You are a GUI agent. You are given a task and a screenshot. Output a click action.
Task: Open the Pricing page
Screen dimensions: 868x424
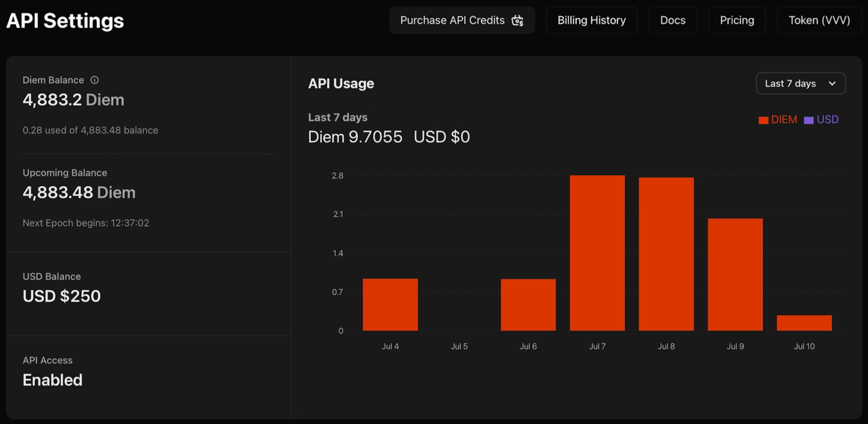click(736, 20)
